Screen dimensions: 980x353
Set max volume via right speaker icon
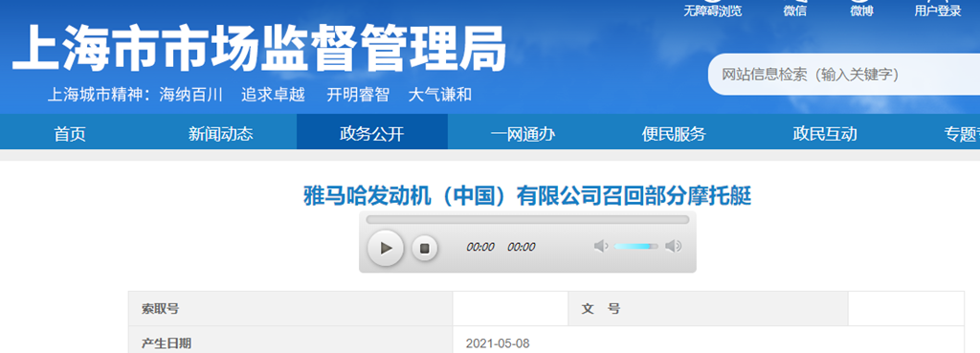click(x=673, y=246)
